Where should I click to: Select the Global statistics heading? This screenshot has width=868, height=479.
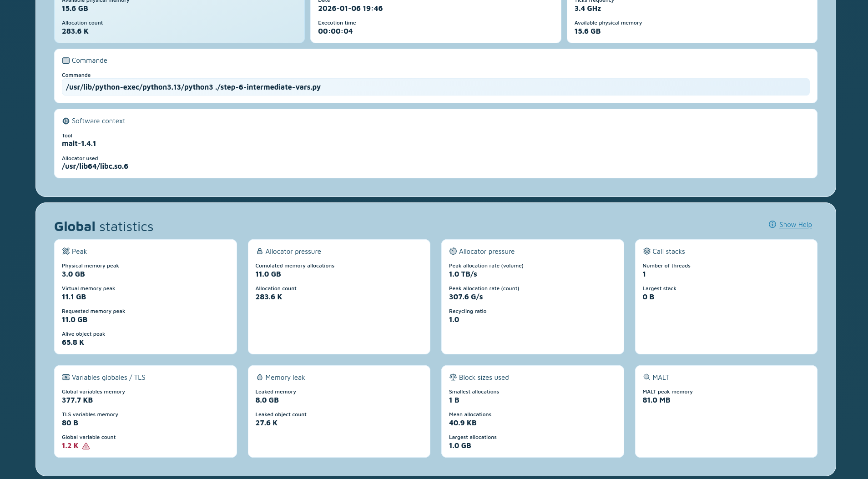(104, 227)
